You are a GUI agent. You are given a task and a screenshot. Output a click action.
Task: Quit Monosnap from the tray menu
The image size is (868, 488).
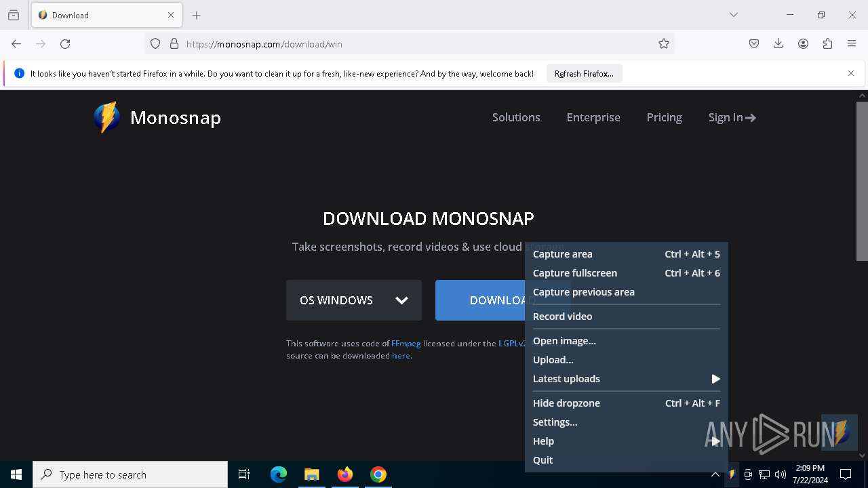click(x=627, y=460)
